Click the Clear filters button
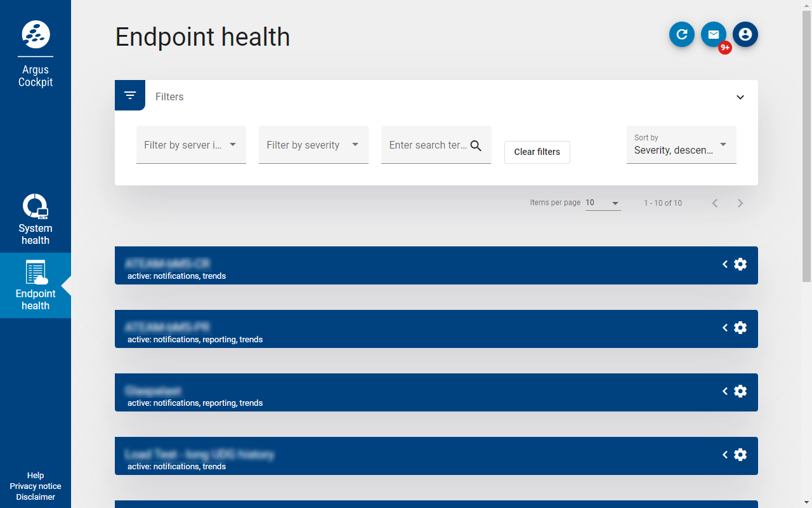812x508 pixels. click(537, 152)
